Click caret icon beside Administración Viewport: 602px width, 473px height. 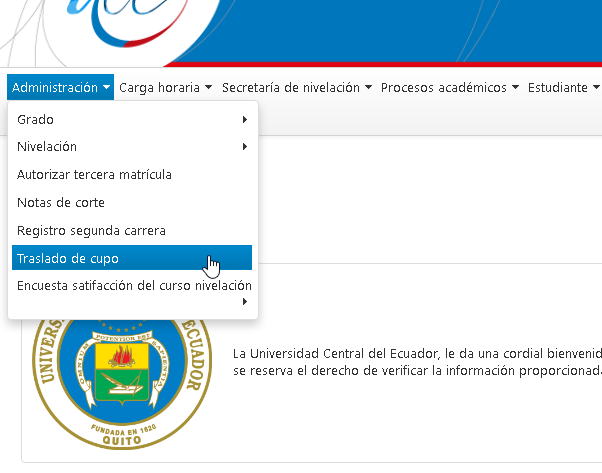point(106,88)
